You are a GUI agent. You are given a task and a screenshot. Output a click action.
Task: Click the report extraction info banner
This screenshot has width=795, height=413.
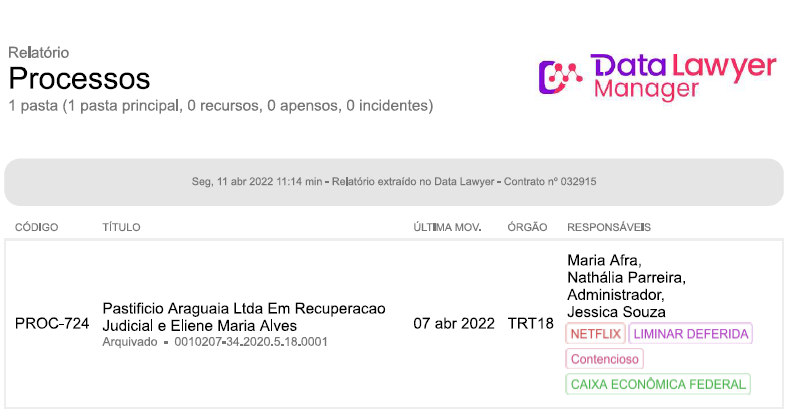394,182
